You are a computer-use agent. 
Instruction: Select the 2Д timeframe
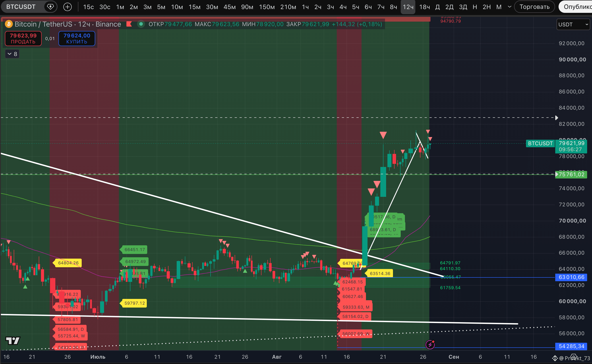coord(449,7)
